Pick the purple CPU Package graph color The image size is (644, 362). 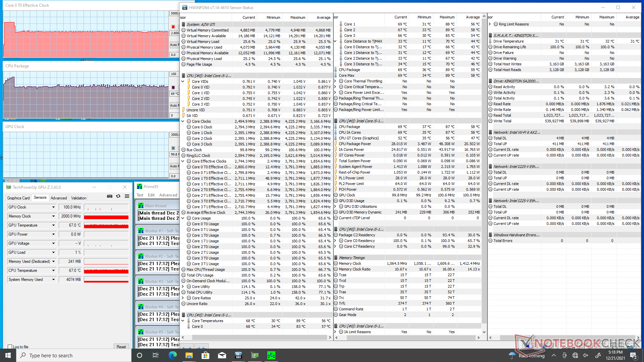coord(173,87)
